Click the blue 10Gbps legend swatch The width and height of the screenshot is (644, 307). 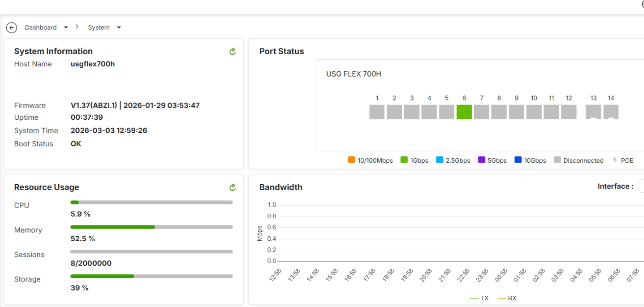(518, 160)
